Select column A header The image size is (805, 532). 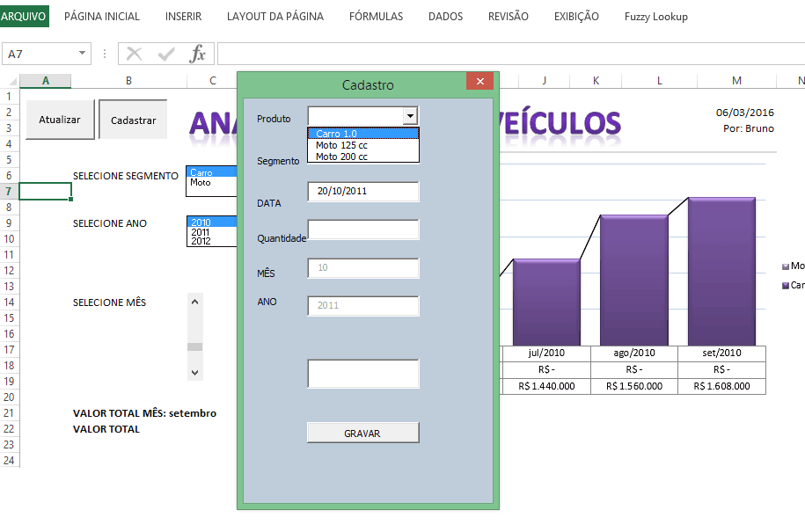[x=45, y=80]
